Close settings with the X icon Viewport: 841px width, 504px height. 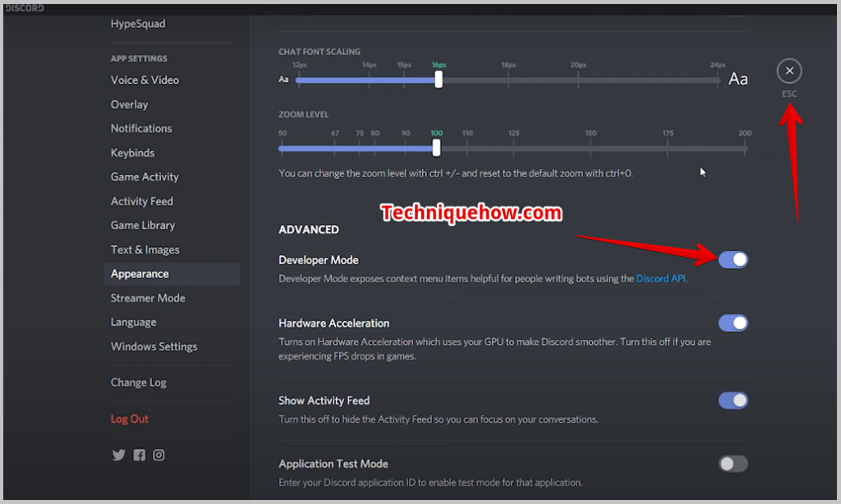(x=789, y=71)
